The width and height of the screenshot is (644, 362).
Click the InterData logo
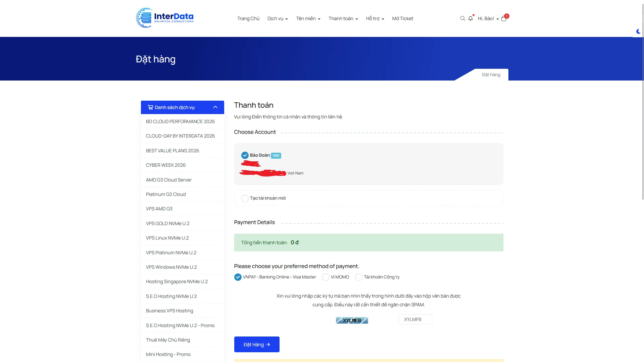click(164, 18)
